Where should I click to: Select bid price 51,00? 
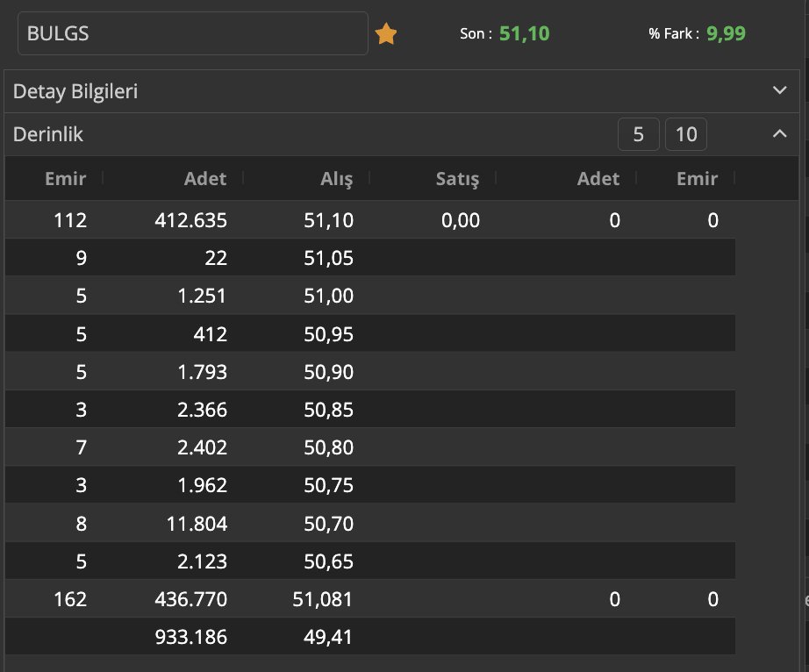coord(329,296)
